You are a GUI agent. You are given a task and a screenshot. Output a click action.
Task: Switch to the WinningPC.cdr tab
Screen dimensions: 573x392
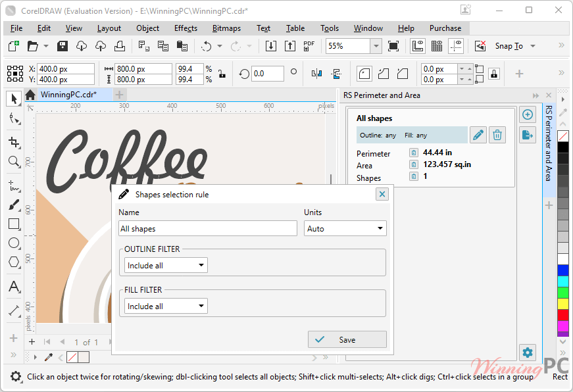68,95
